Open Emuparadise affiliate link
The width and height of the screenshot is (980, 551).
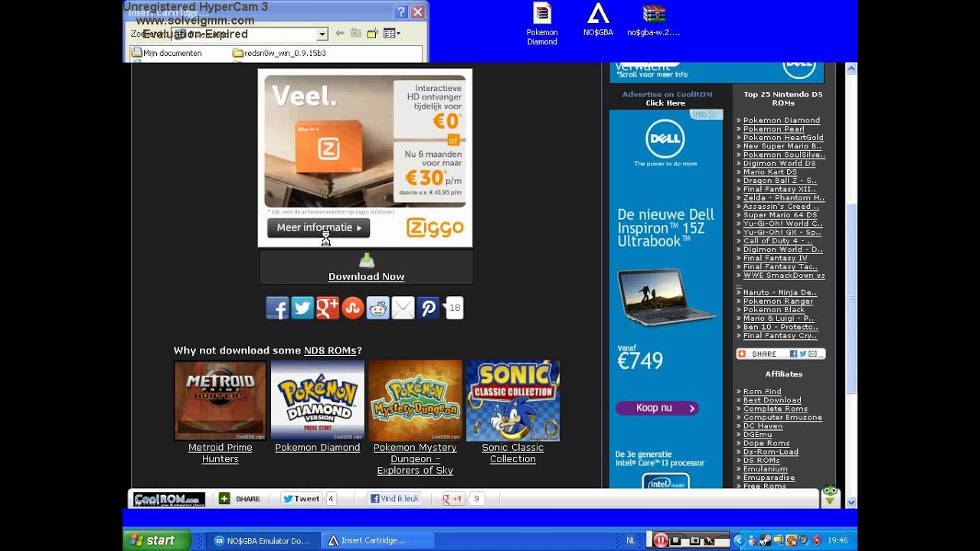click(769, 477)
